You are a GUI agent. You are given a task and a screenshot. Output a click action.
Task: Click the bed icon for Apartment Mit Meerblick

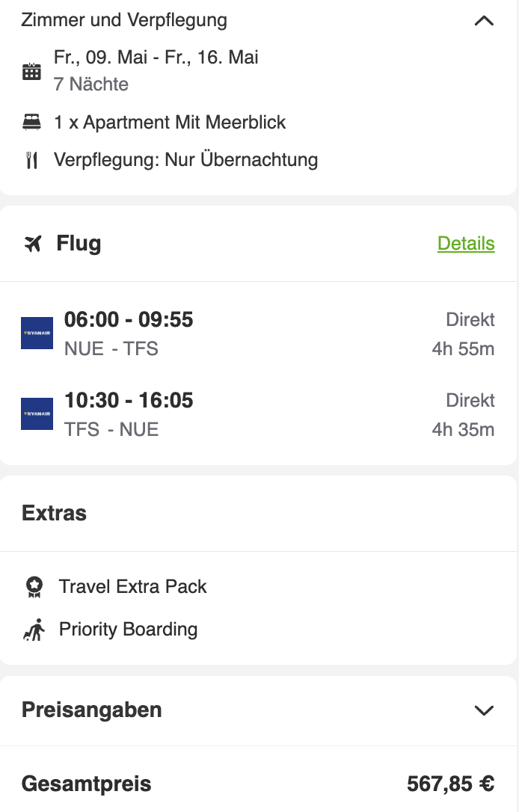click(x=31, y=122)
